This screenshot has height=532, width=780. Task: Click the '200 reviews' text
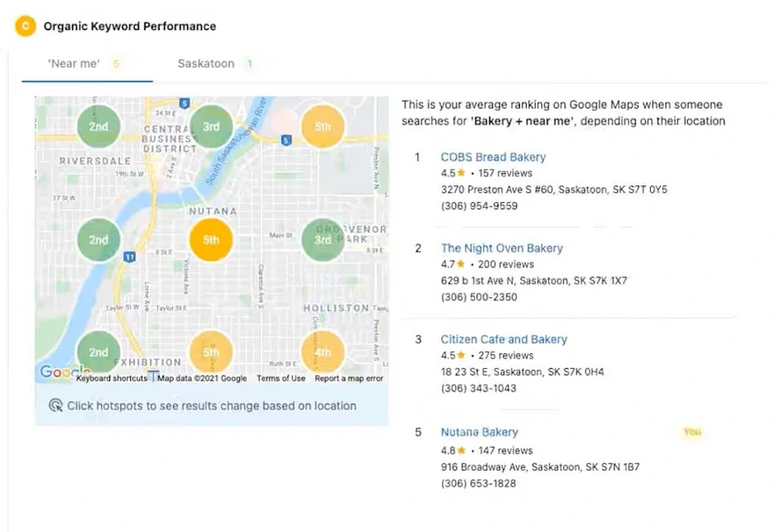tap(506, 264)
